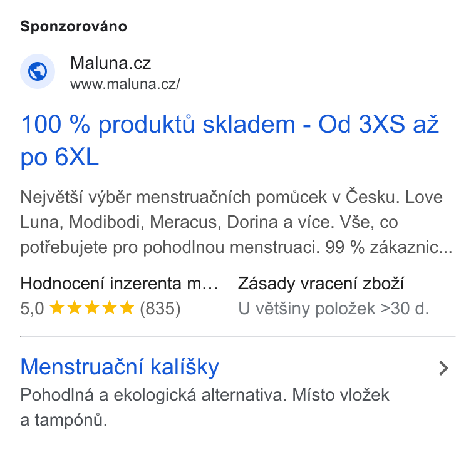Click the Sponzorováno label

click(x=74, y=26)
